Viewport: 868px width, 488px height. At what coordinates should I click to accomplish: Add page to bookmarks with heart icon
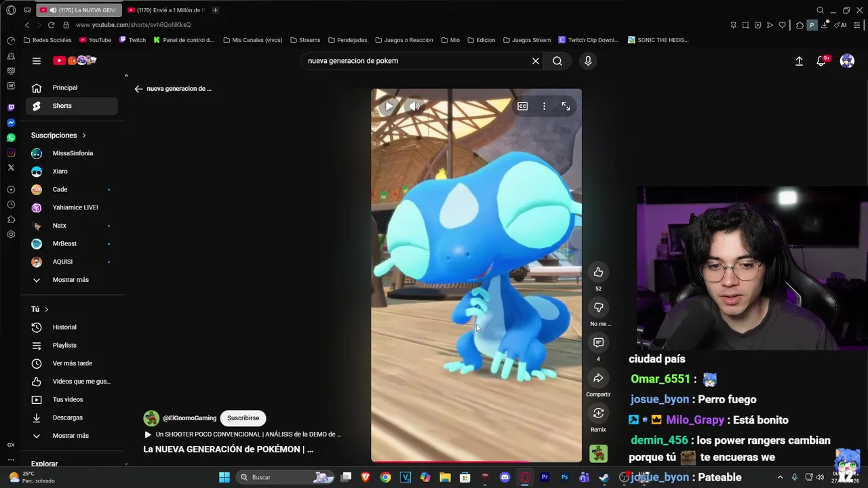click(x=782, y=25)
